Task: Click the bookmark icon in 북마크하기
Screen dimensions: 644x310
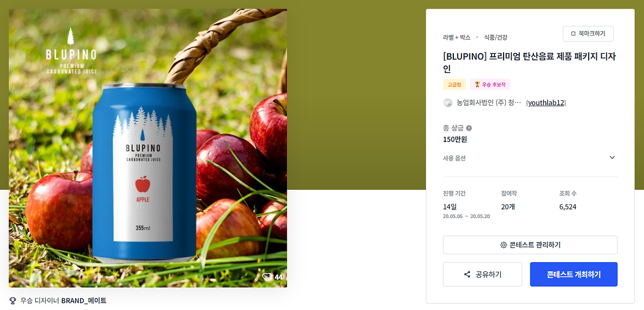Action: (573, 34)
